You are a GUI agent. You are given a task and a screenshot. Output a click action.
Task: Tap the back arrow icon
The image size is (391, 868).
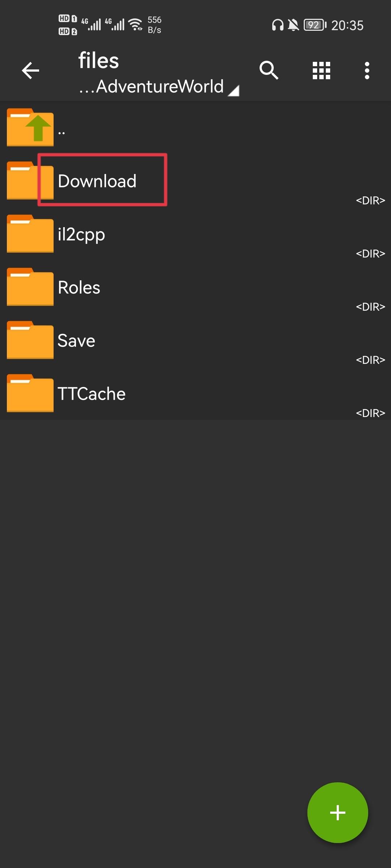pos(30,71)
